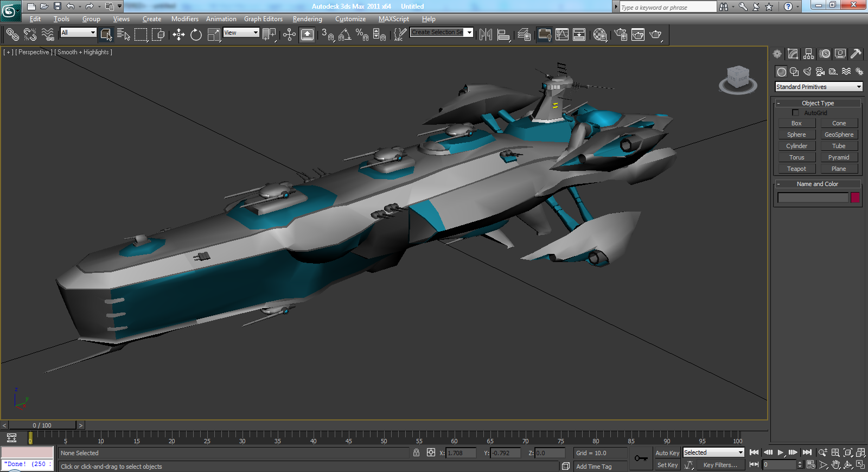
Task: Toggle Percent Snap
Action: [362, 35]
